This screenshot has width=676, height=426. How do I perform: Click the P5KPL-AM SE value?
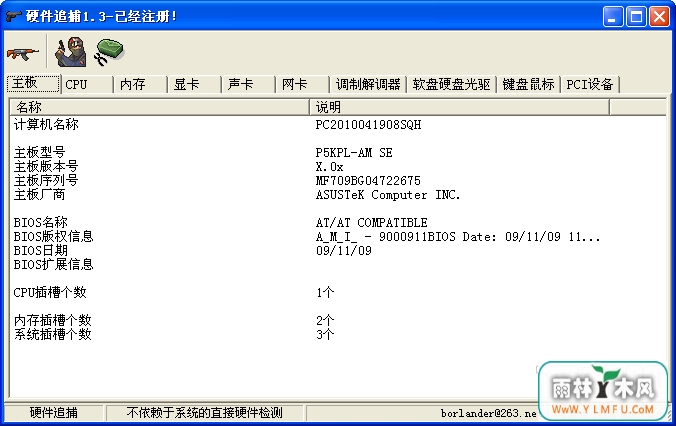(x=354, y=153)
